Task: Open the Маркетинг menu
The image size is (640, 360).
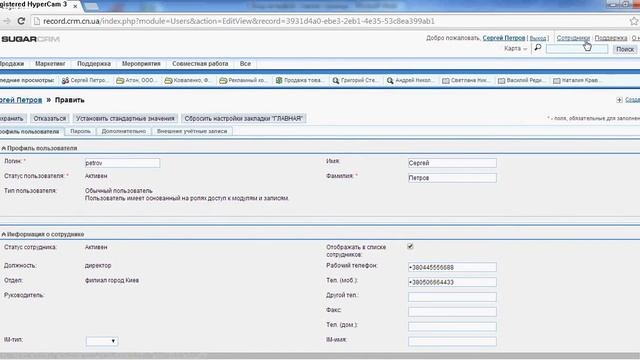Action: click(x=50, y=64)
